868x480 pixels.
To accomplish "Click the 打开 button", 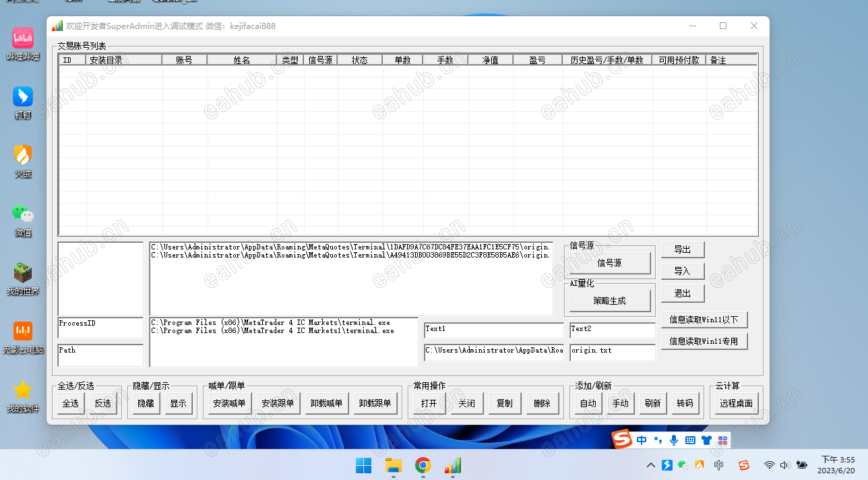I will (429, 403).
